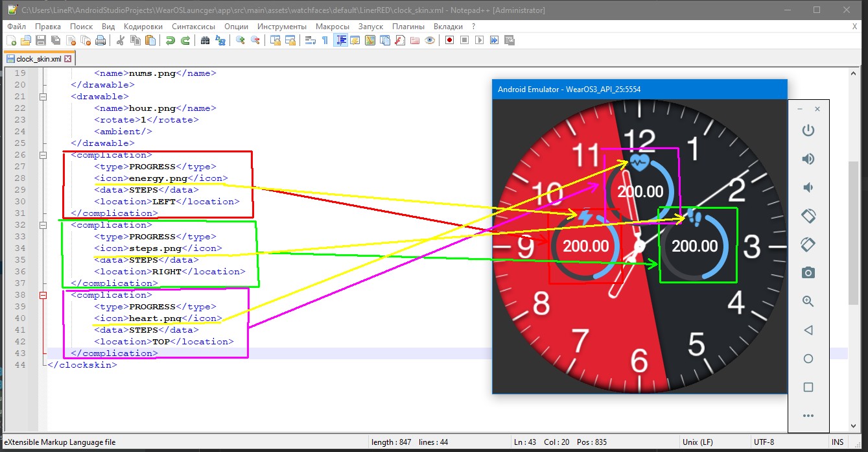
Task: Open the Кодировки menu
Action: 143,27
